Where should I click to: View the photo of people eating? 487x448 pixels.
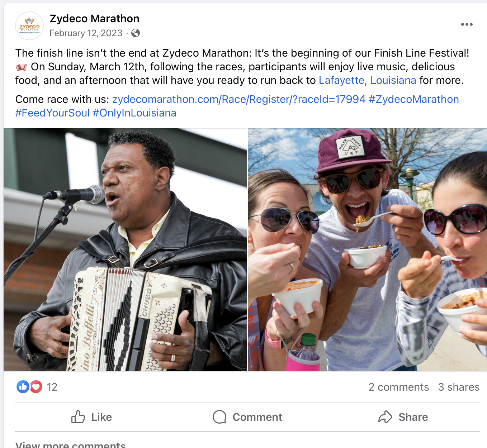[368, 249]
